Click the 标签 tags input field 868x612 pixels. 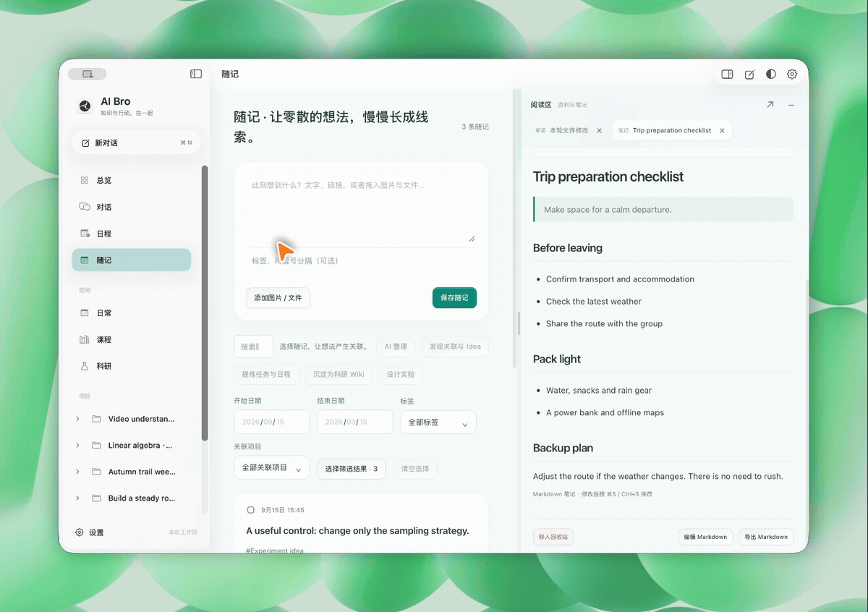(361, 260)
